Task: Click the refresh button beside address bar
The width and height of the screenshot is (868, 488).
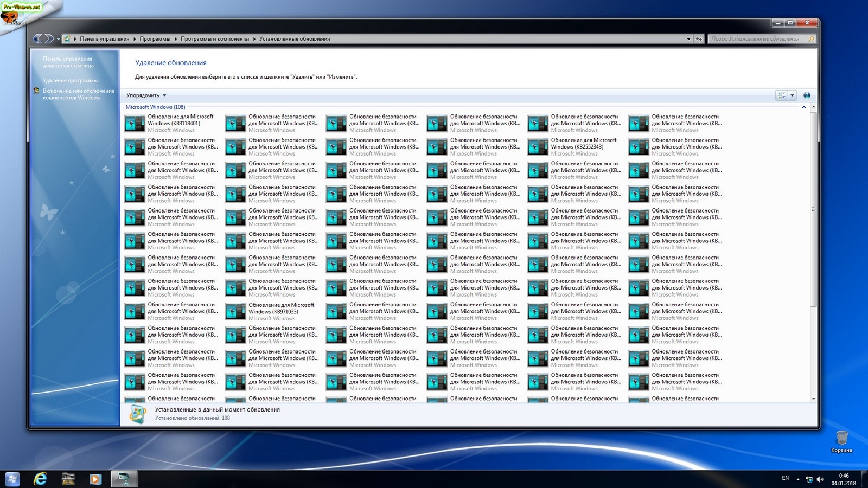Action: (699, 39)
